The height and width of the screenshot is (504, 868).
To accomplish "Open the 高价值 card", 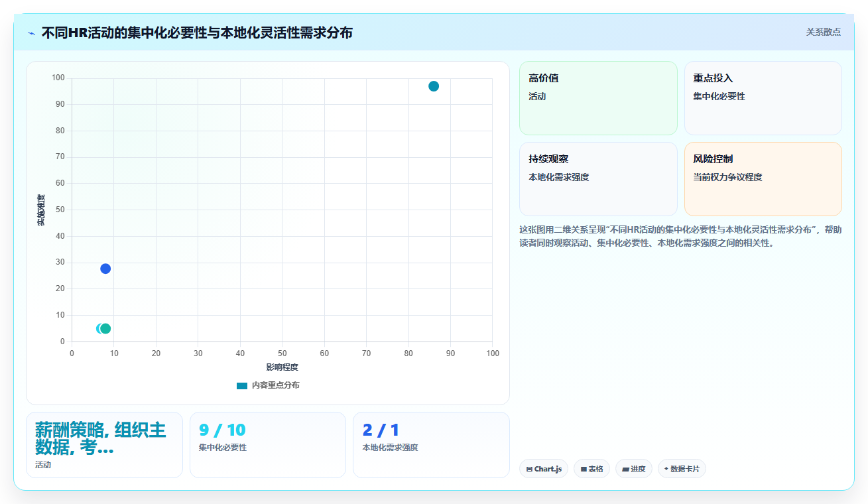I will tap(598, 98).
